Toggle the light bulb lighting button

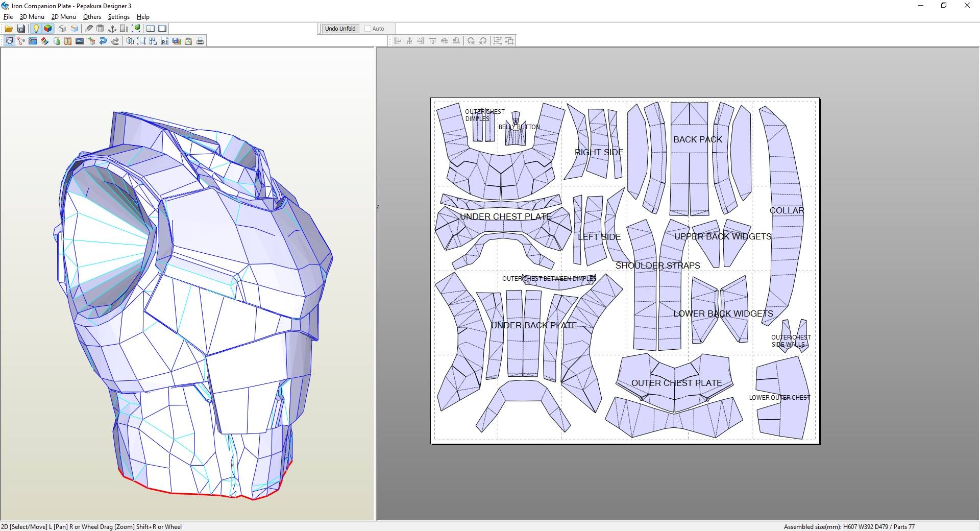click(x=36, y=29)
